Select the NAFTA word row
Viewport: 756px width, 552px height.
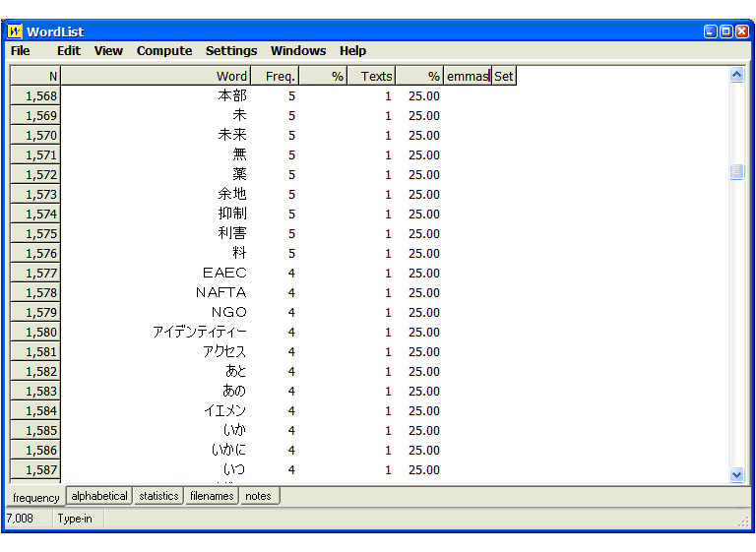coord(221,292)
